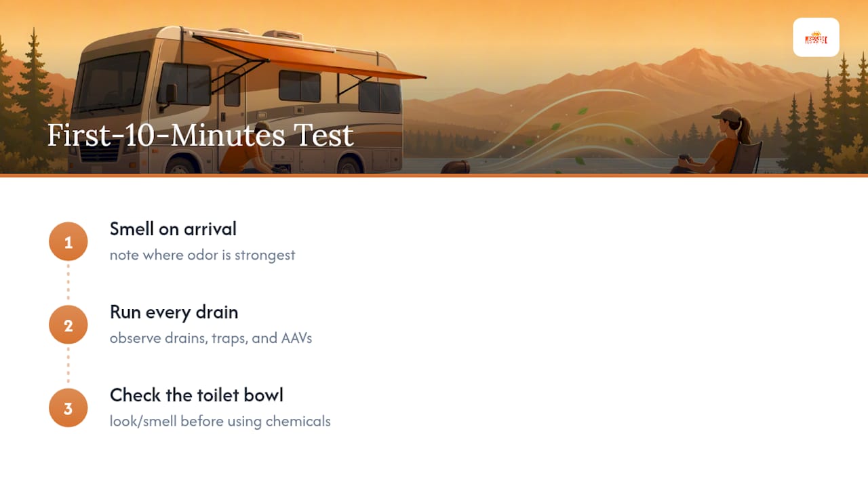Select the orange step 3 circle
The image size is (868, 488).
(68, 408)
